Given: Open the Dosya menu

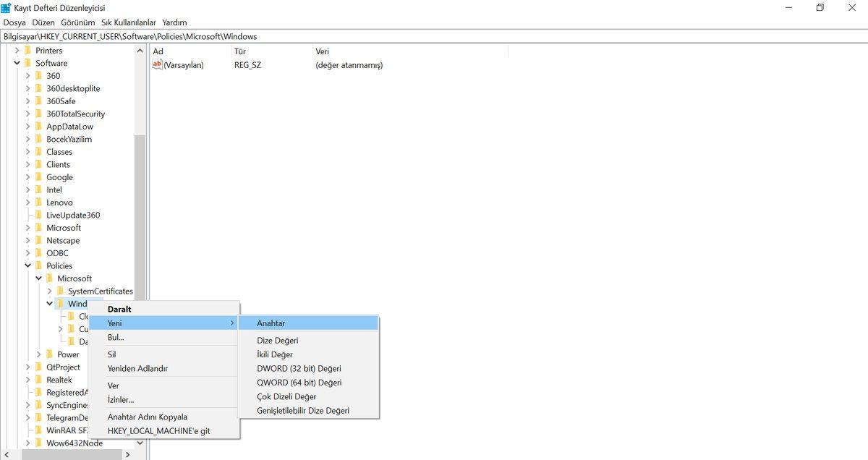Looking at the screenshot, I should (x=14, y=22).
